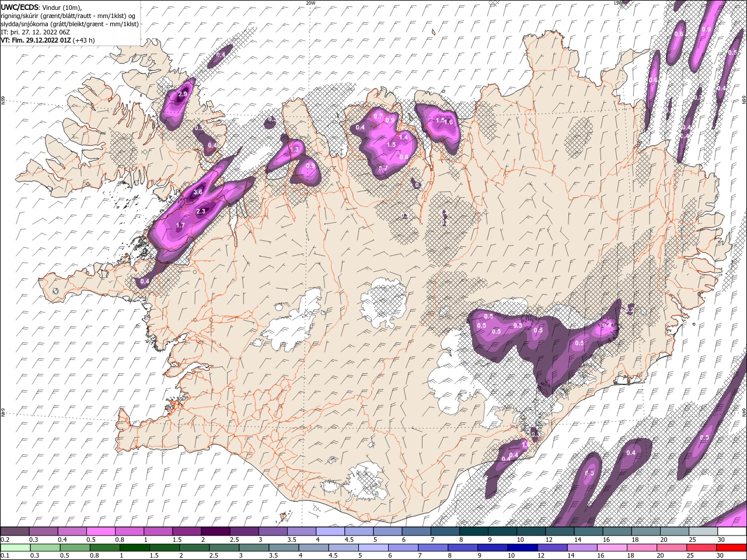Viewport: 747px width, 560px height.
Task: Click the initial time 'IT: þri. 27. 12. 2022 06Z'
Action: point(36,32)
